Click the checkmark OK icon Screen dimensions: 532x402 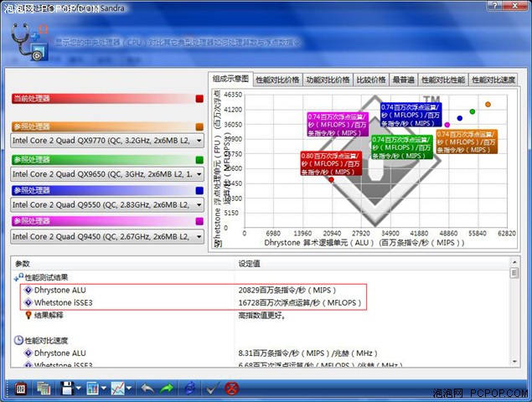click(213, 389)
